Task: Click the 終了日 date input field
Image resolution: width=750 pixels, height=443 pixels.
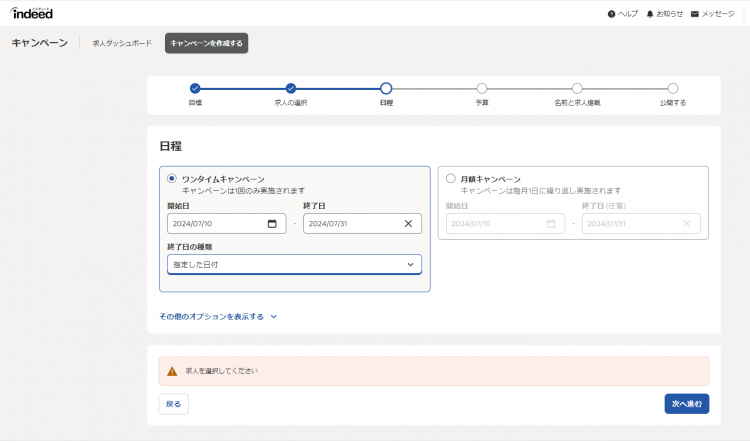Action: (350, 224)
